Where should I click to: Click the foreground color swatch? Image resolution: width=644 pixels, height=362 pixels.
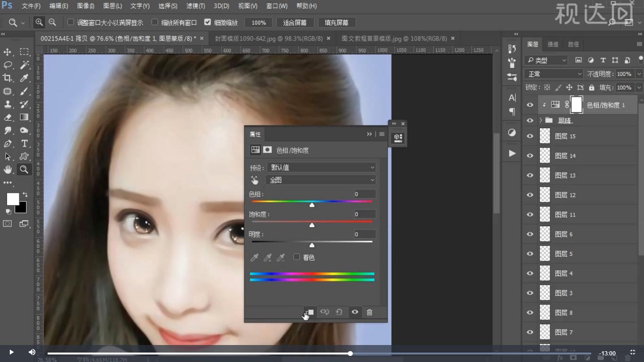(13, 199)
